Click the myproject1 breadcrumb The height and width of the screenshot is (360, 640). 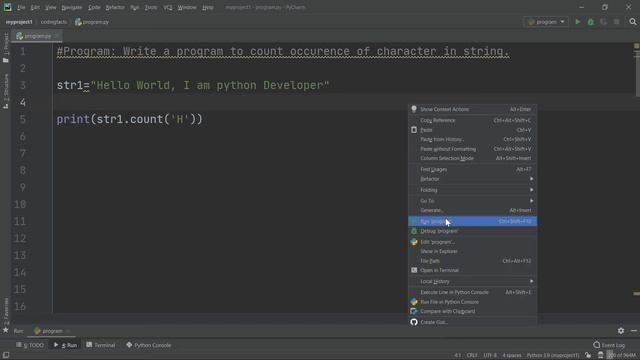pos(19,22)
